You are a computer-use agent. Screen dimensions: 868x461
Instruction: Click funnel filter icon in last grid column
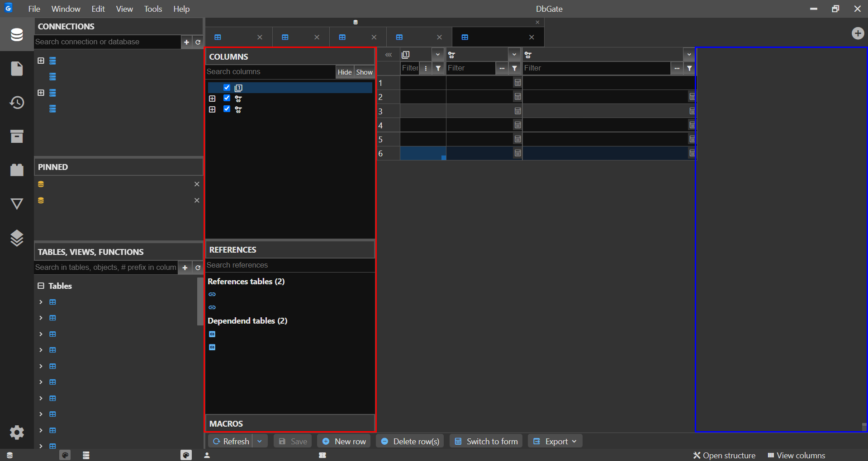coord(689,68)
